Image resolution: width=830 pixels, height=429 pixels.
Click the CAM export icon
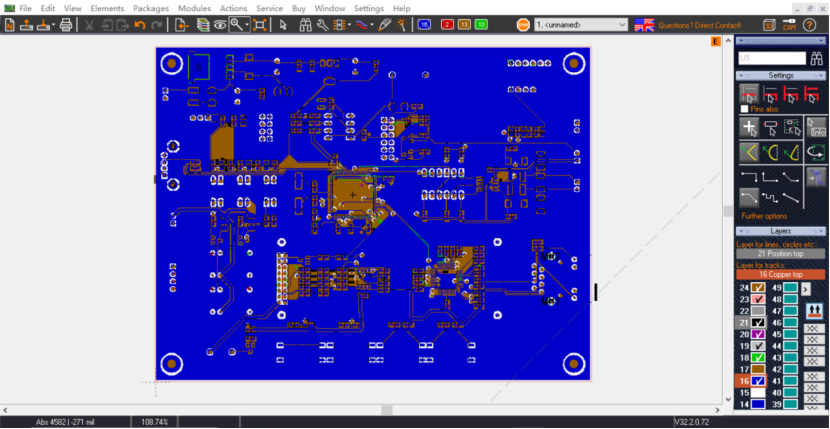pos(789,24)
